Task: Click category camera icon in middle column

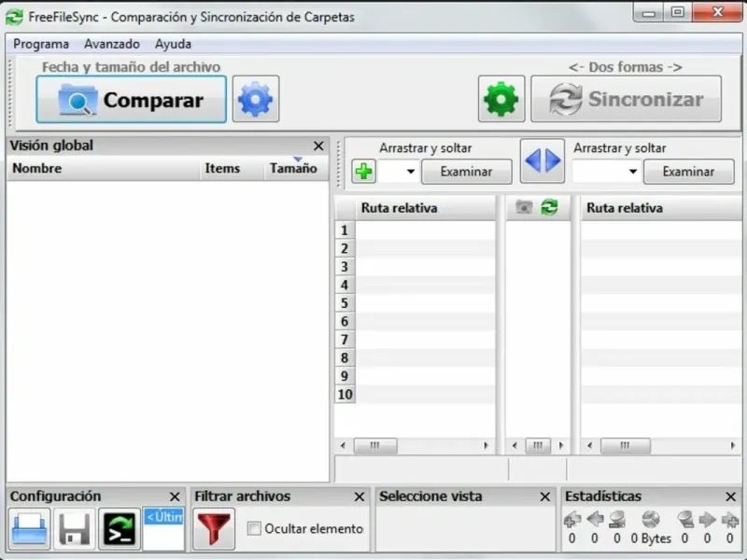Action: pyautogui.click(x=524, y=207)
